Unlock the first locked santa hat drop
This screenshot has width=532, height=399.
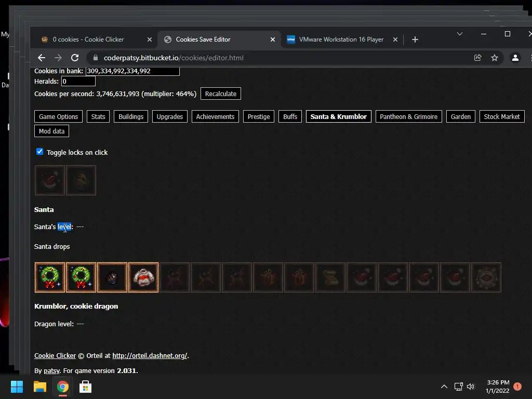click(362, 277)
